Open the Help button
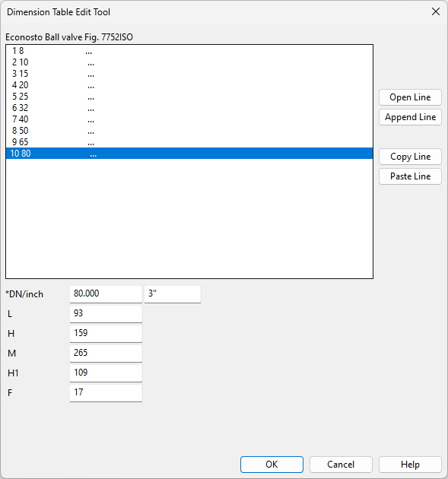 point(410,465)
